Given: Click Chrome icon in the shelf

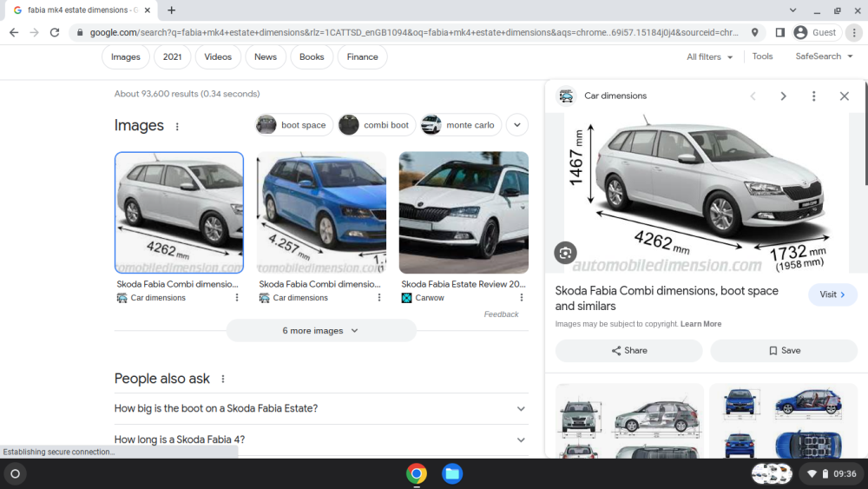Looking at the screenshot, I should 417,474.
